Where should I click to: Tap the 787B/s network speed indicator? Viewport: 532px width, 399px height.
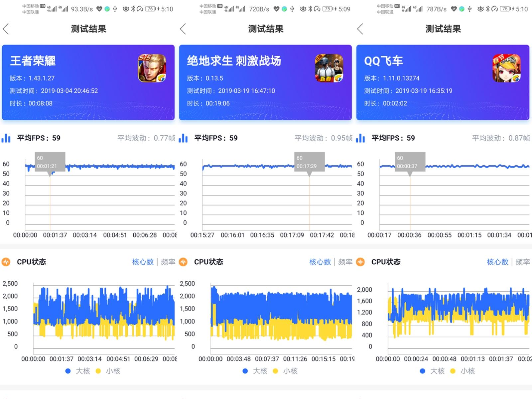pyautogui.click(x=437, y=9)
